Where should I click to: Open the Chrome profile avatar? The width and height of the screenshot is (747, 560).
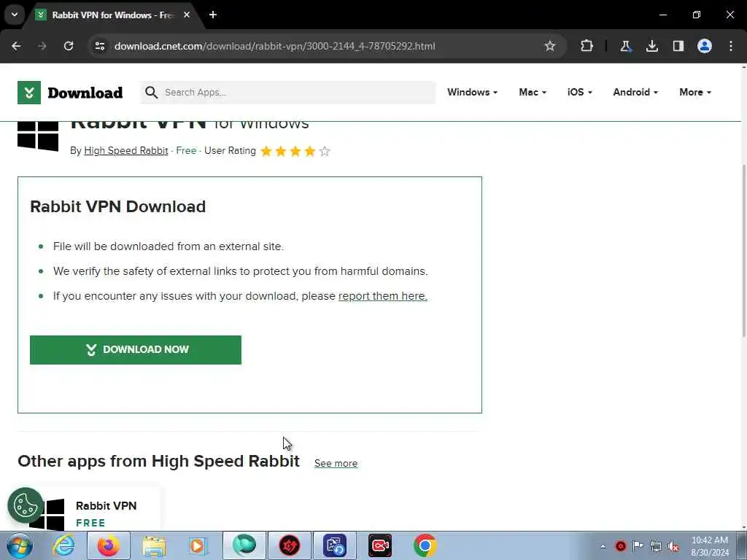click(x=705, y=46)
